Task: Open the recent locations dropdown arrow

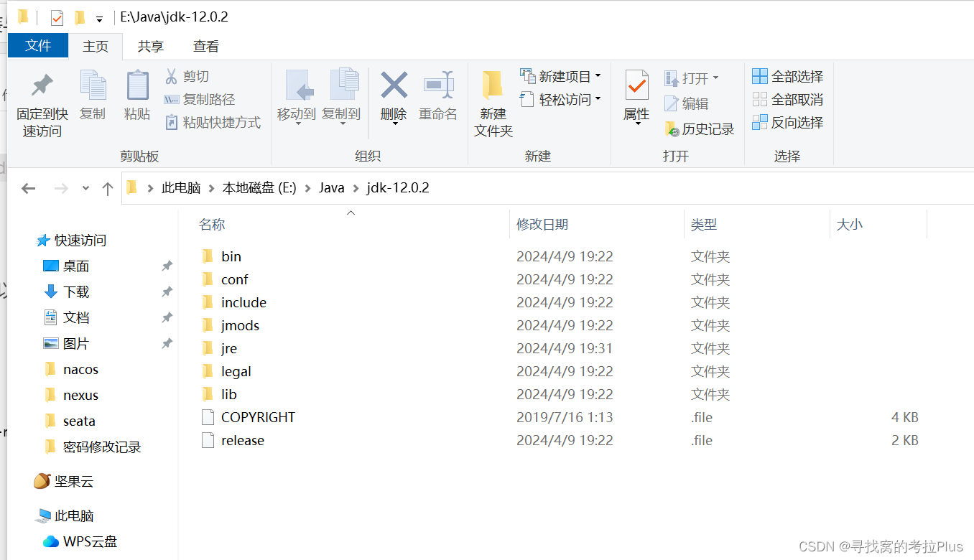Action: click(x=85, y=188)
